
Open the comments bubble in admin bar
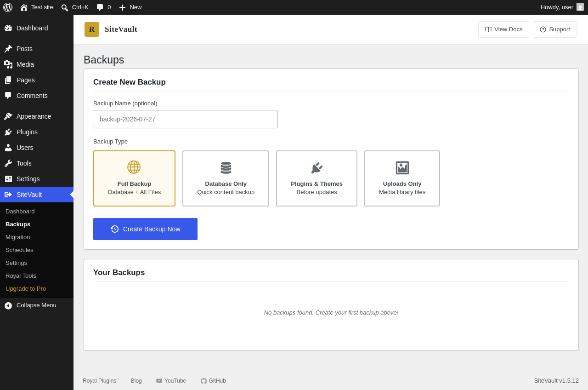tap(104, 7)
